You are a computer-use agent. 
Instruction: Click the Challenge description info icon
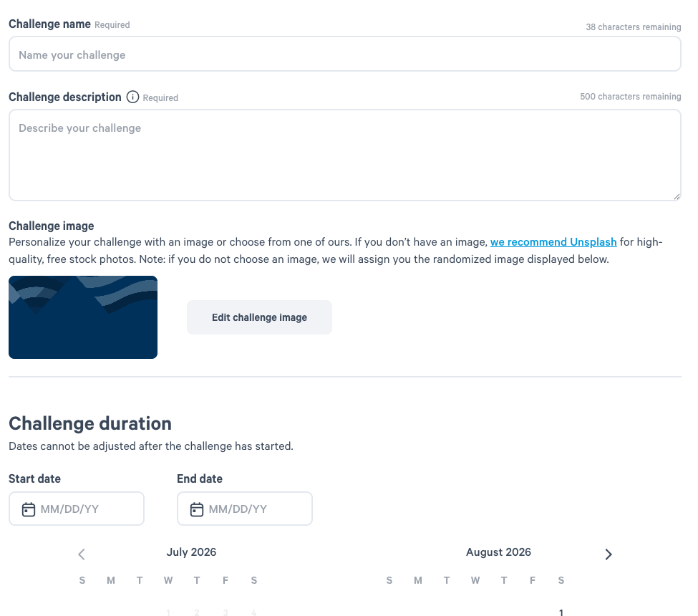(132, 97)
